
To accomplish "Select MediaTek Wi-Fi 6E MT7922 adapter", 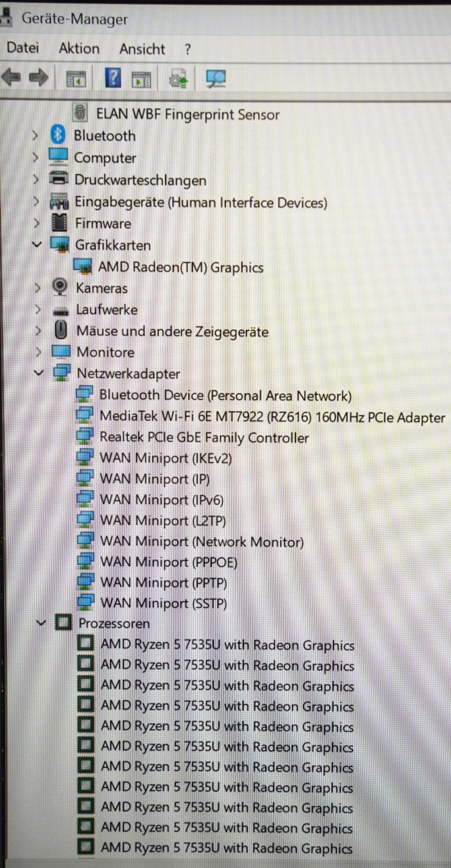I will [x=272, y=417].
